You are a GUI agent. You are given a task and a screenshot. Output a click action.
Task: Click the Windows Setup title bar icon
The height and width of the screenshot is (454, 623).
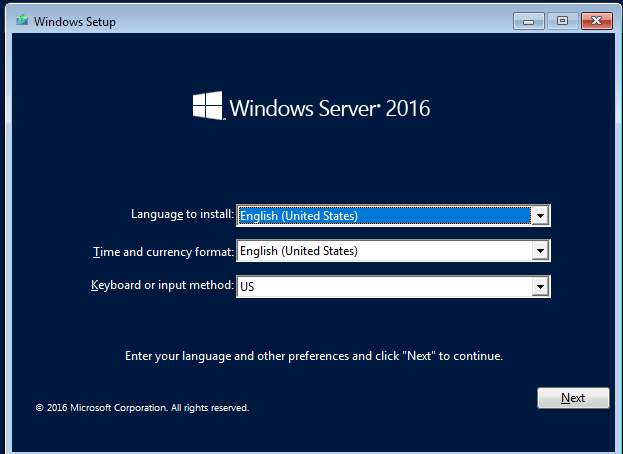tap(22, 20)
